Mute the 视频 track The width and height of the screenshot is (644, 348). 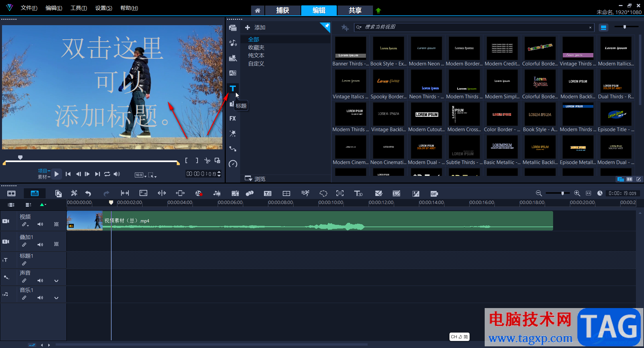pyautogui.click(x=40, y=224)
